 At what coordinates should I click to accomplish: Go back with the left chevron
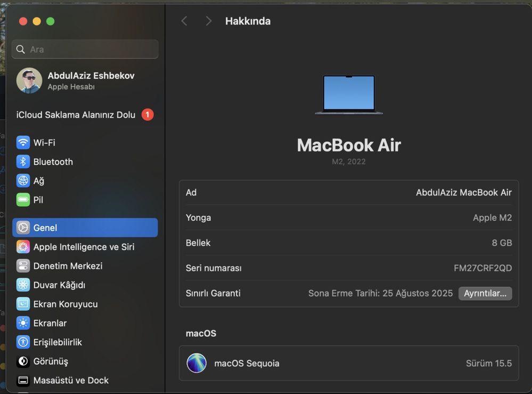[x=184, y=21]
